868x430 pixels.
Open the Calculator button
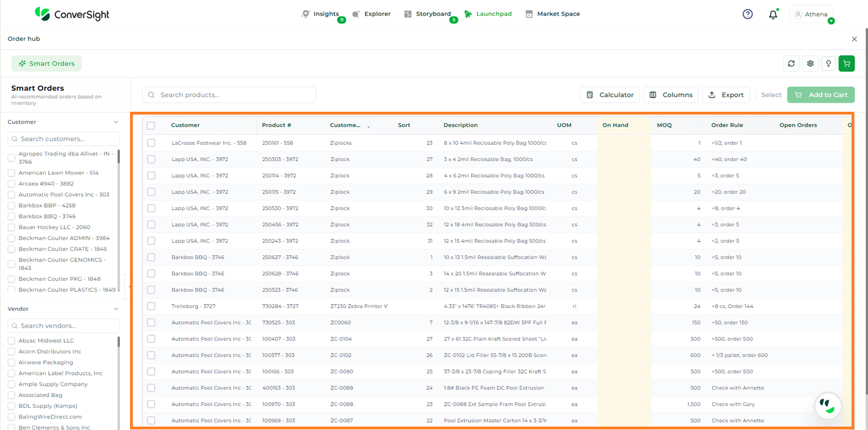point(610,95)
